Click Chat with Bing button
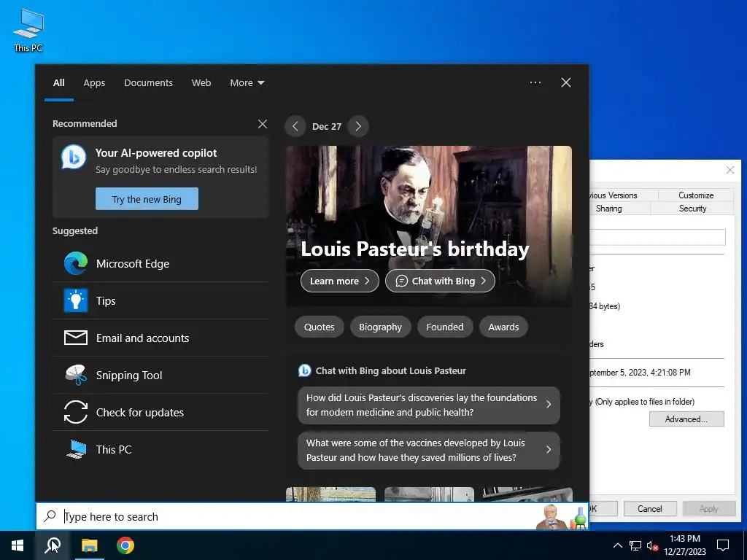Image resolution: width=747 pixels, height=560 pixels. click(440, 281)
